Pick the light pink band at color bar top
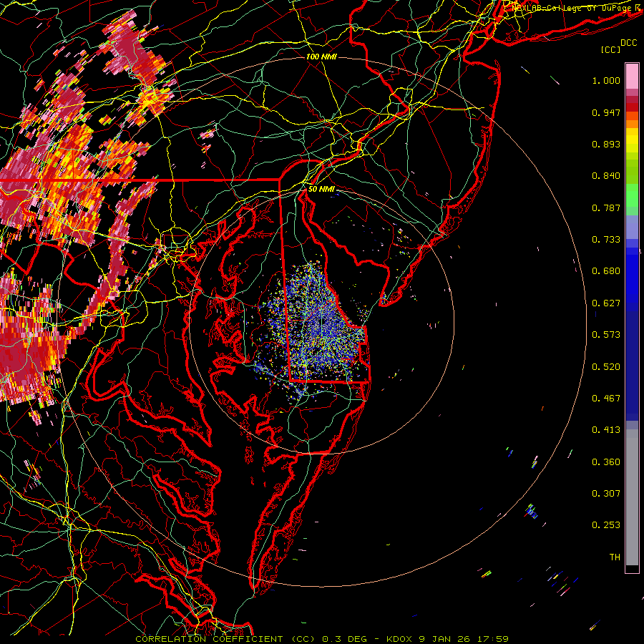This screenshot has height=644, width=644. pyautogui.click(x=632, y=76)
